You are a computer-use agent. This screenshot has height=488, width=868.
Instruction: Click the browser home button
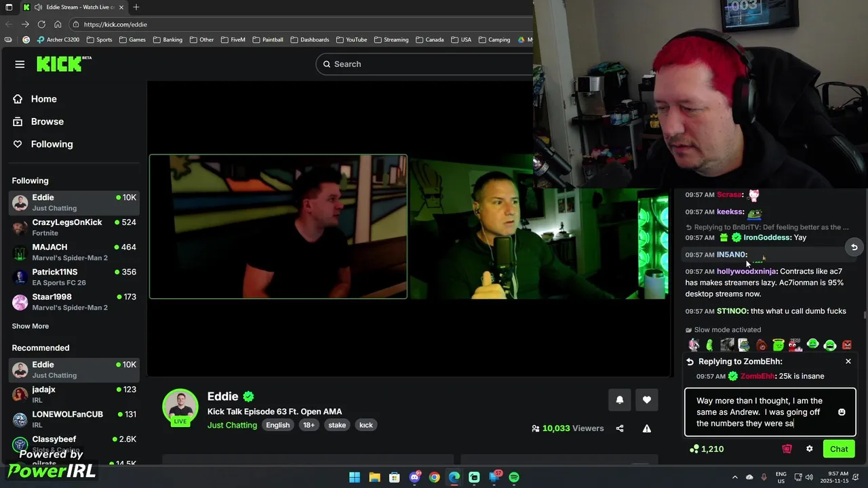tap(58, 24)
